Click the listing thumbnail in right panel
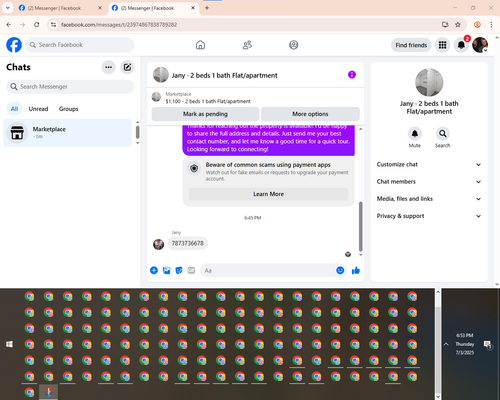Viewport: 500px width, 400px height. pyautogui.click(x=429, y=82)
